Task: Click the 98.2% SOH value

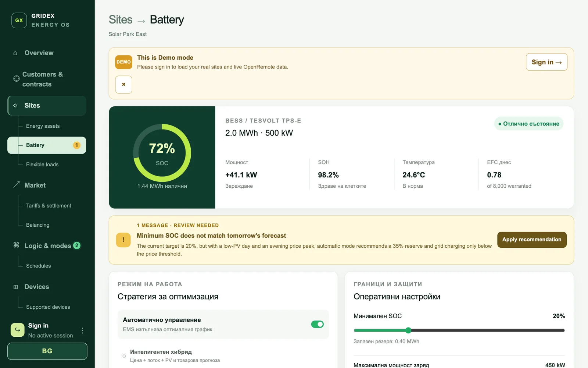Action: (328, 175)
